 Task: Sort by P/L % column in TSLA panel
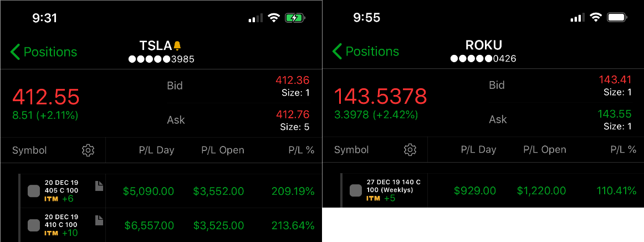[x=301, y=150]
